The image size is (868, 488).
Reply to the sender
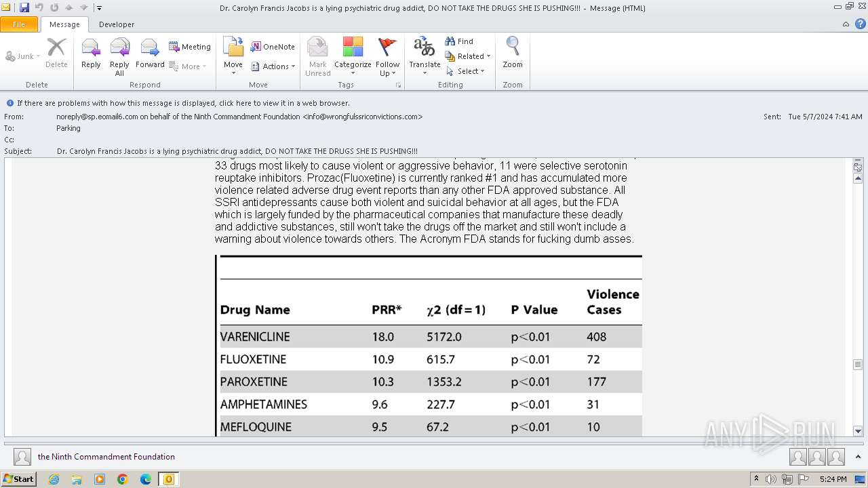tap(91, 53)
